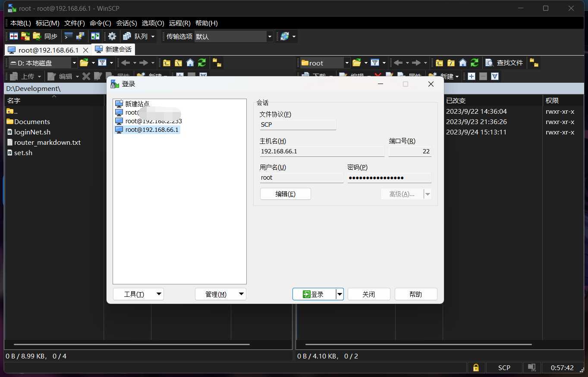
Task: Click the local panel filter icon
Action: click(x=102, y=63)
